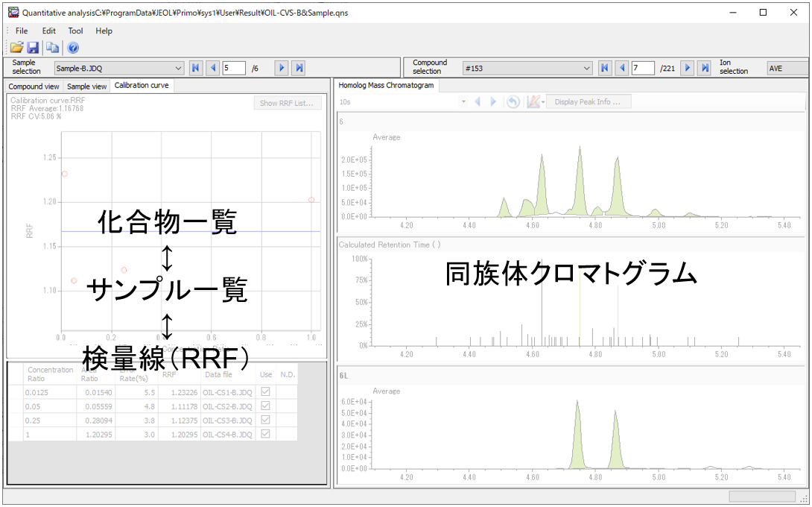Switch to the Compound view tab
812x507 pixels.
click(x=34, y=86)
